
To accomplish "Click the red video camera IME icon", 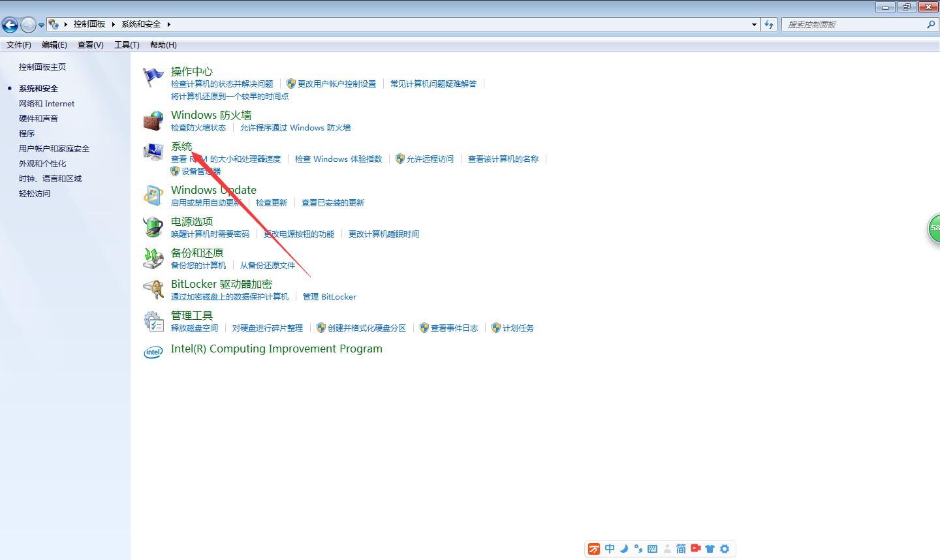I will tap(696, 549).
